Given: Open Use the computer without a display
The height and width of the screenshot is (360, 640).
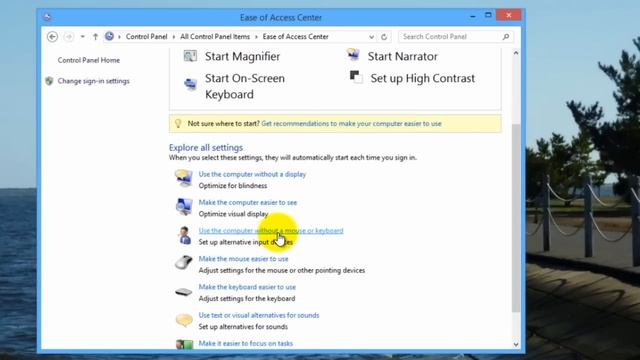Looking at the screenshot, I should pos(252,174).
